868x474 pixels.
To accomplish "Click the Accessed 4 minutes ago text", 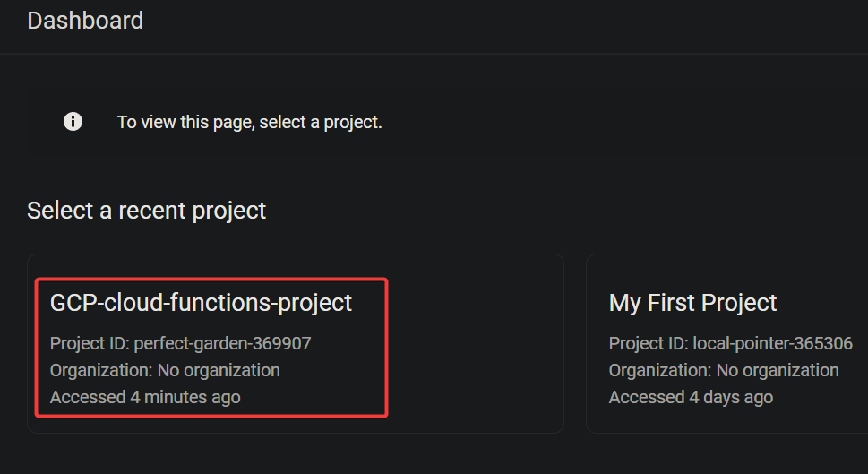I will [145, 397].
